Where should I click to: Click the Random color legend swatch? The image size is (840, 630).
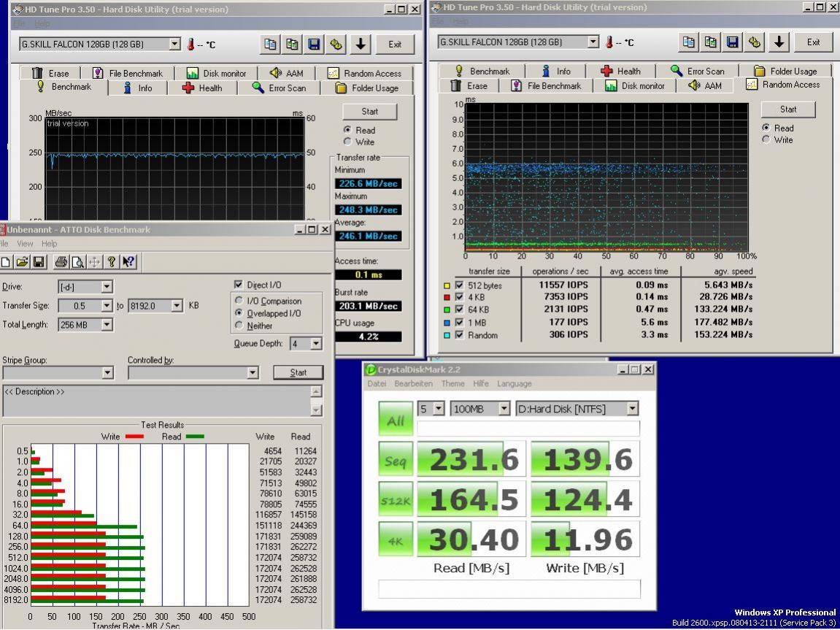click(447, 335)
